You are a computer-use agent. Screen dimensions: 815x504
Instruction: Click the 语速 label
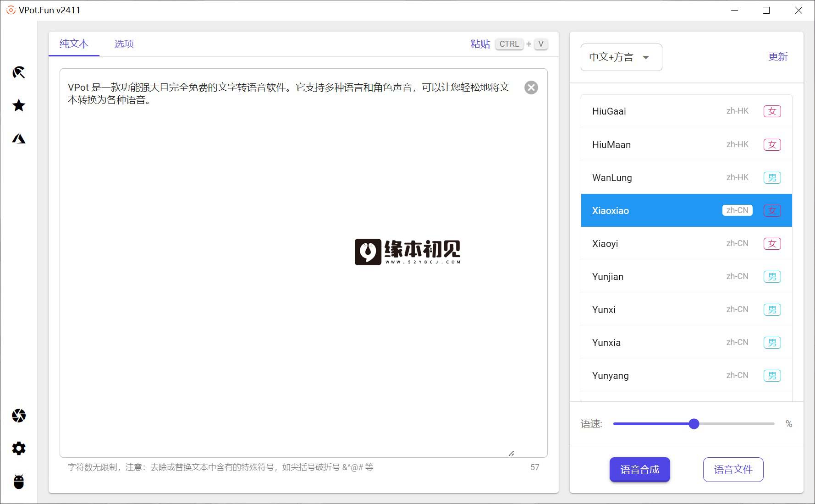click(x=591, y=424)
